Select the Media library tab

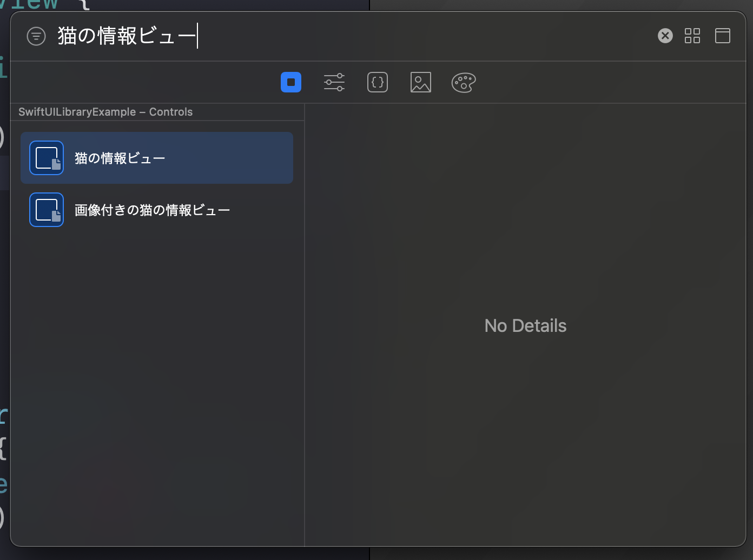pyautogui.click(x=421, y=82)
